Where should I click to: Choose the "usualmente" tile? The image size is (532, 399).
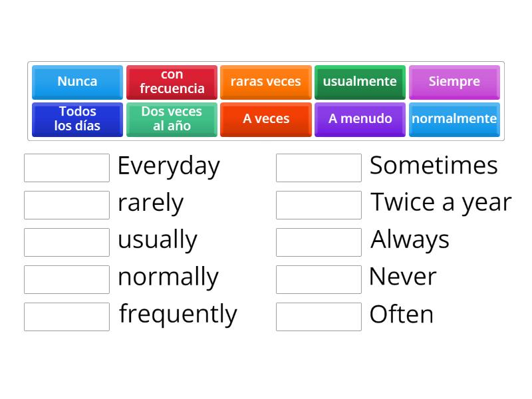[x=360, y=82]
